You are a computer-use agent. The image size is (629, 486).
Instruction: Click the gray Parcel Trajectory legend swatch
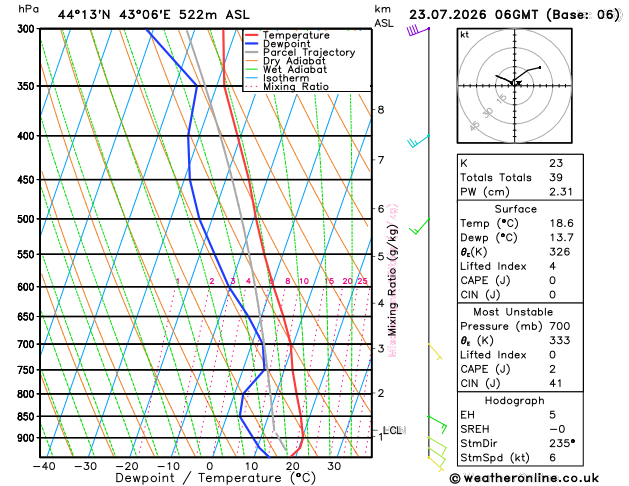(252, 53)
